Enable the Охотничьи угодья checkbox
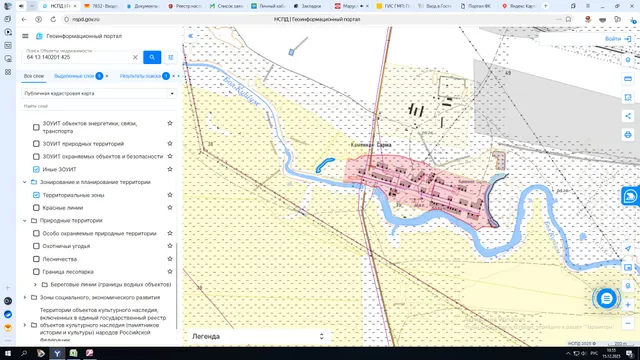This screenshot has height=360, width=640. (x=36, y=246)
